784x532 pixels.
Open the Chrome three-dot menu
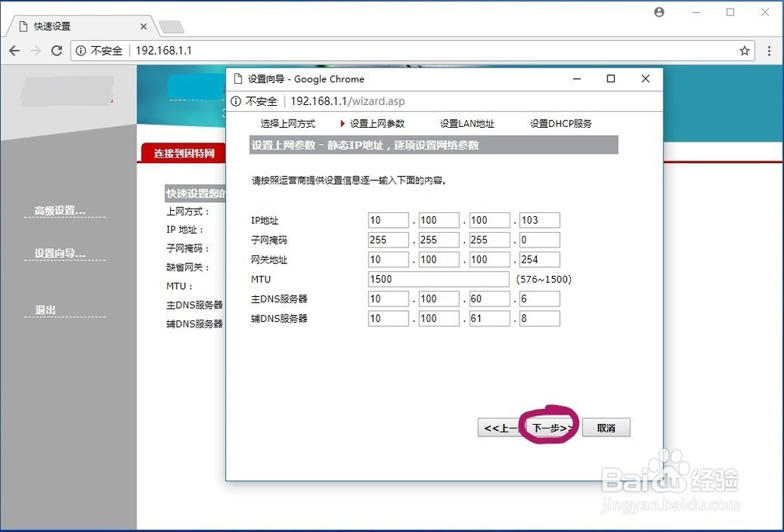click(769, 49)
